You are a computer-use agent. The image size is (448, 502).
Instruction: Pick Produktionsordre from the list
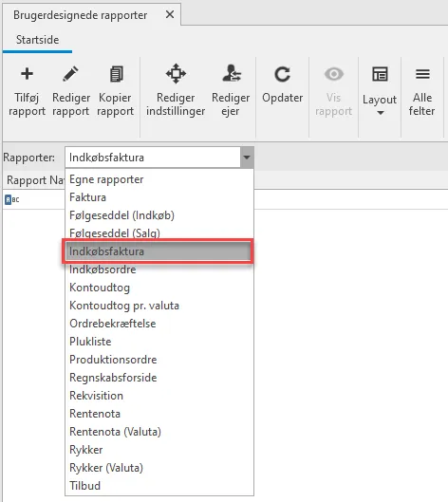159,360
